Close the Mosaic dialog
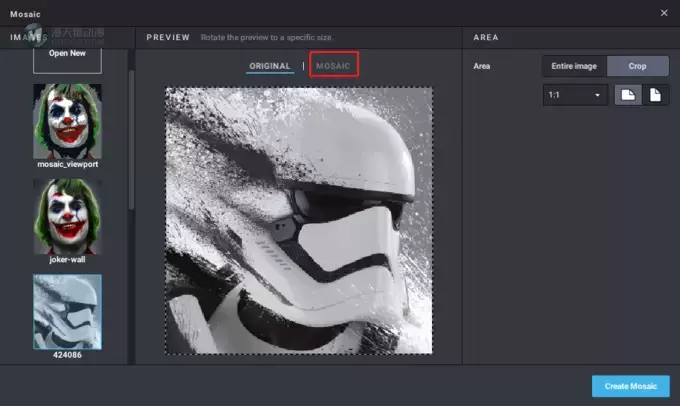 pyautogui.click(x=664, y=13)
